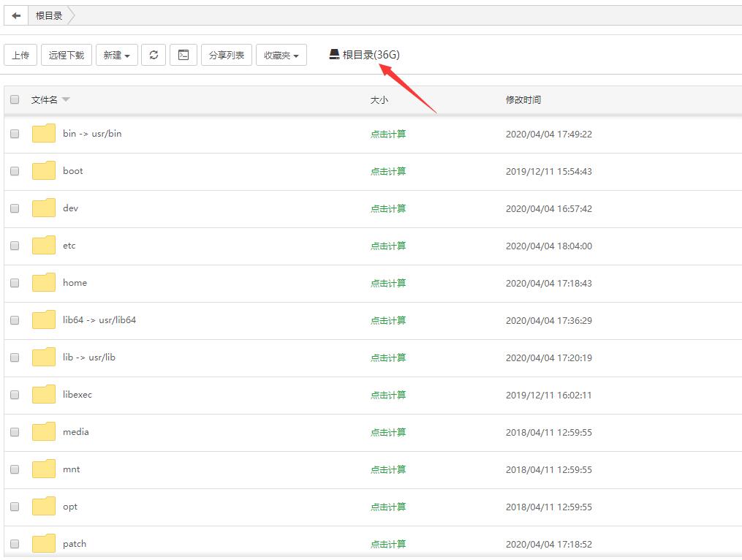
Task: Calculate size for the home folder
Action: click(388, 283)
